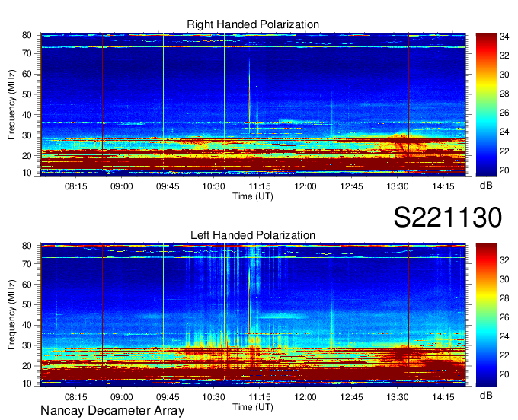Viewport: 518px width, 420px height.
Task: Click the 60 MHz tick on Left Handed plot
Action: click(x=27, y=285)
